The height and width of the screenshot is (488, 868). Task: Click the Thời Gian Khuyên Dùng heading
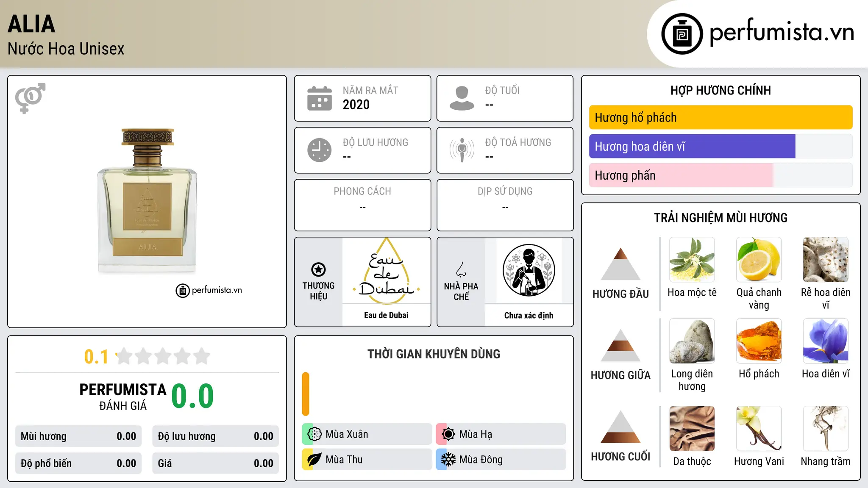pyautogui.click(x=434, y=354)
